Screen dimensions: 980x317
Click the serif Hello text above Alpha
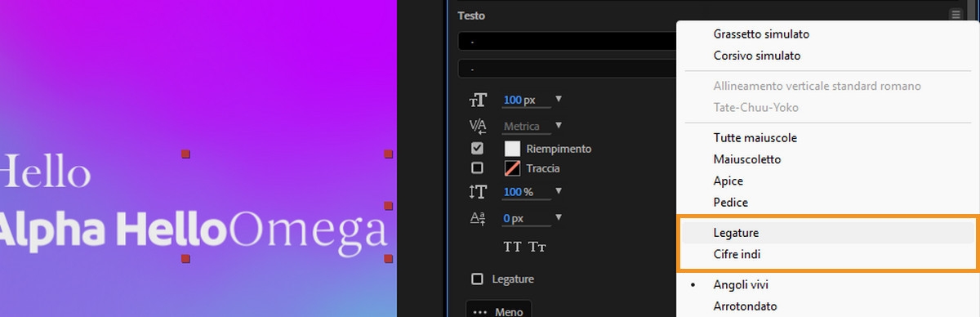[x=45, y=172]
